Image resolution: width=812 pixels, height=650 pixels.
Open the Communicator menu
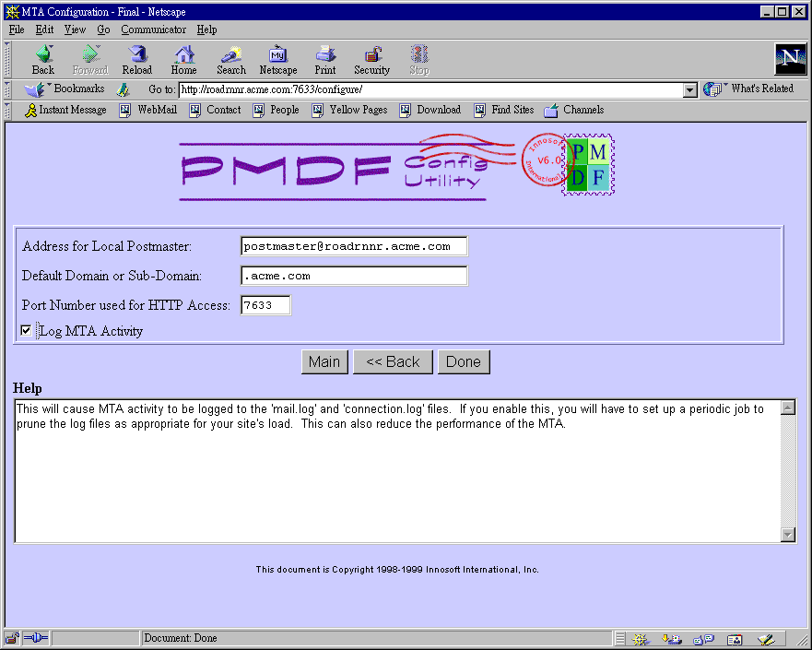click(153, 30)
